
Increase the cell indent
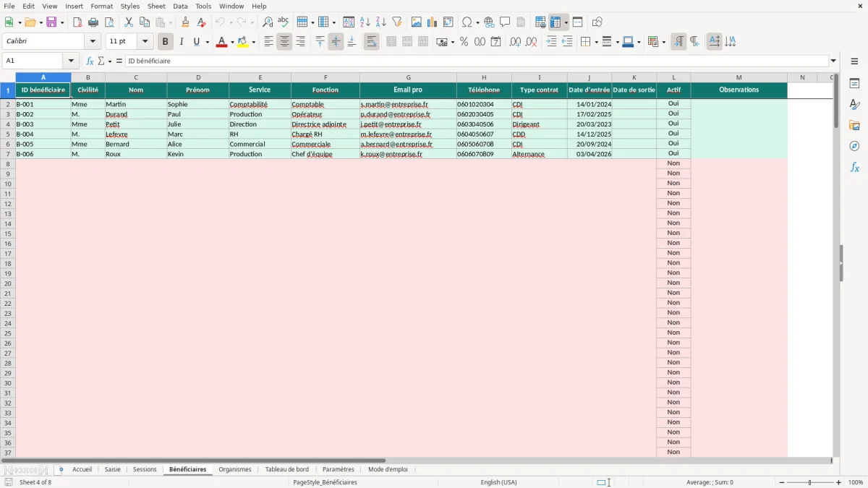click(x=551, y=42)
